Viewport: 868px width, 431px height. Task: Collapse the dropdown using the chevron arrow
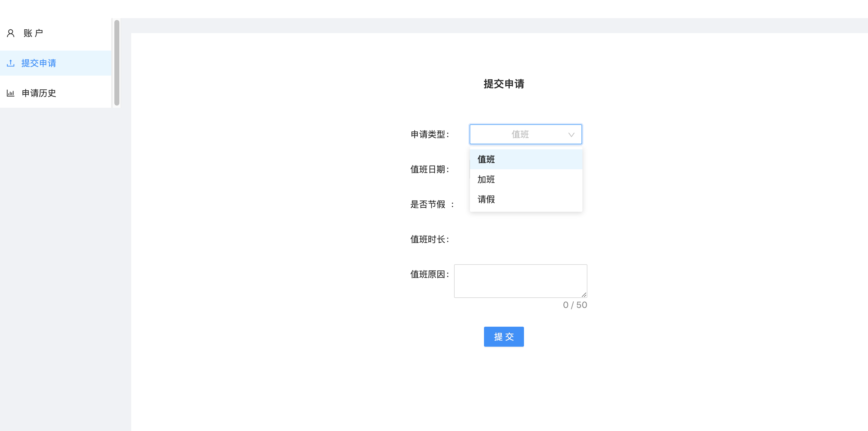[x=571, y=135]
